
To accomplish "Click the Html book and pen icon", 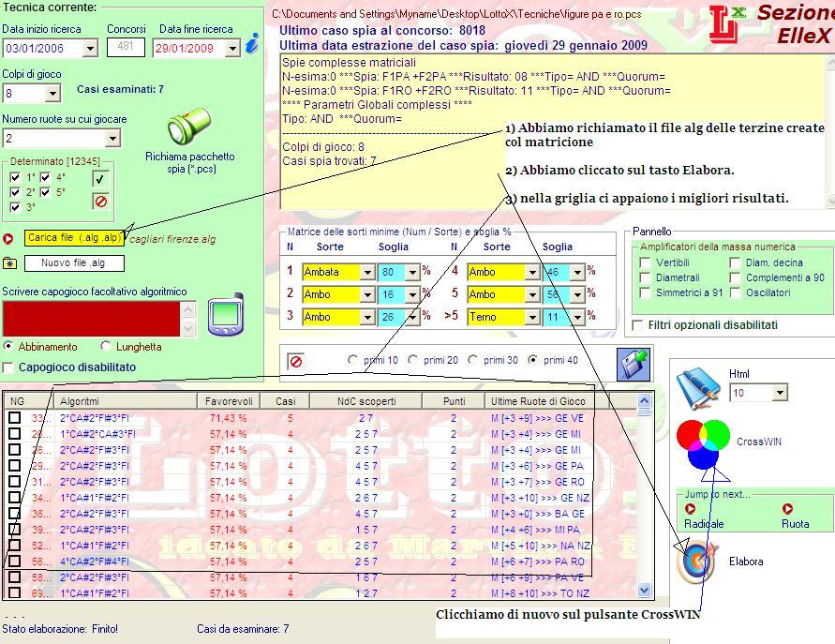I will (x=698, y=388).
